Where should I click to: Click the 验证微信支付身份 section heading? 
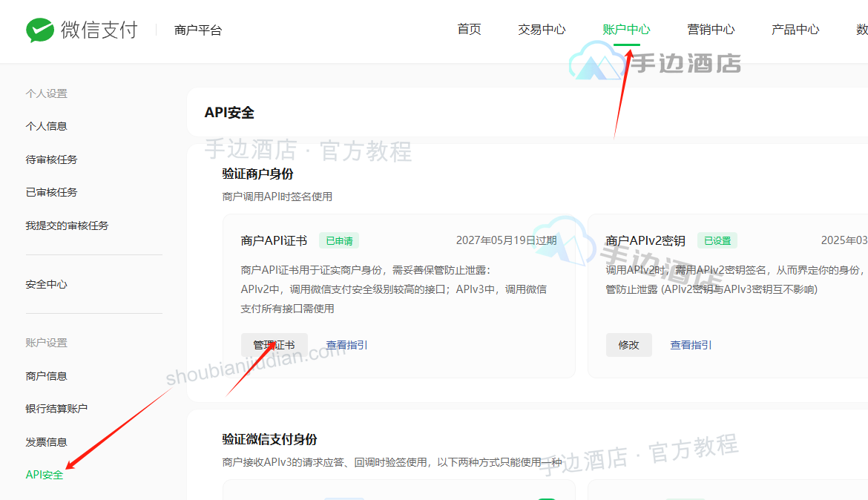[x=269, y=440]
